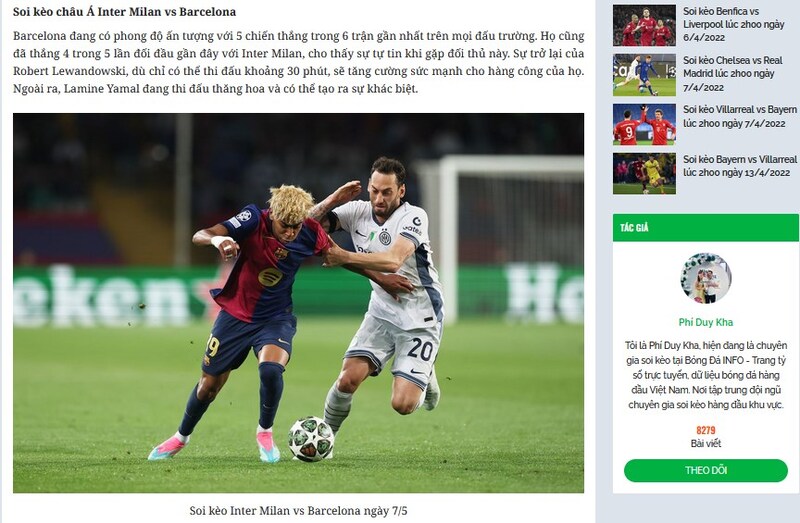Viewport: 800px width, 523px height.
Task: Open author Phí Duy Kha profile name
Action: point(706,322)
